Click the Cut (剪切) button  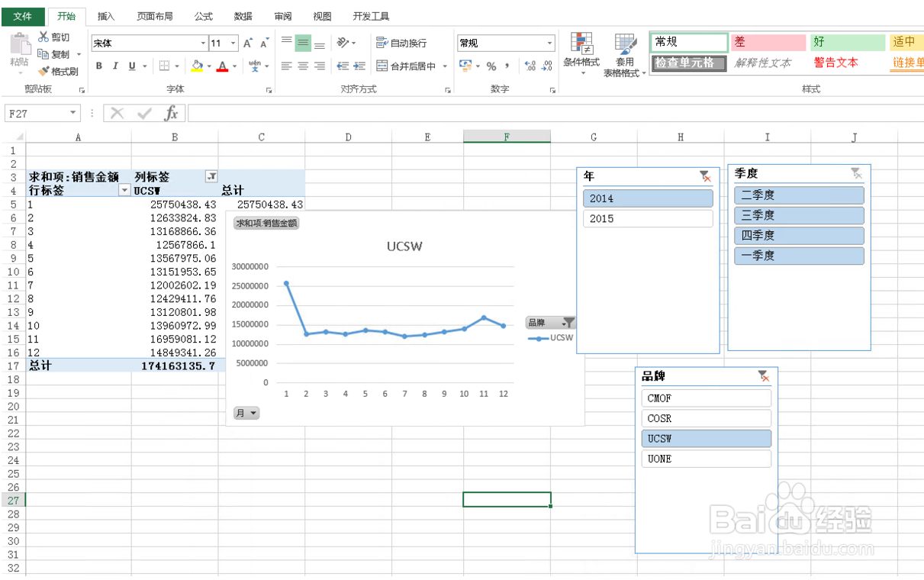pyautogui.click(x=54, y=37)
